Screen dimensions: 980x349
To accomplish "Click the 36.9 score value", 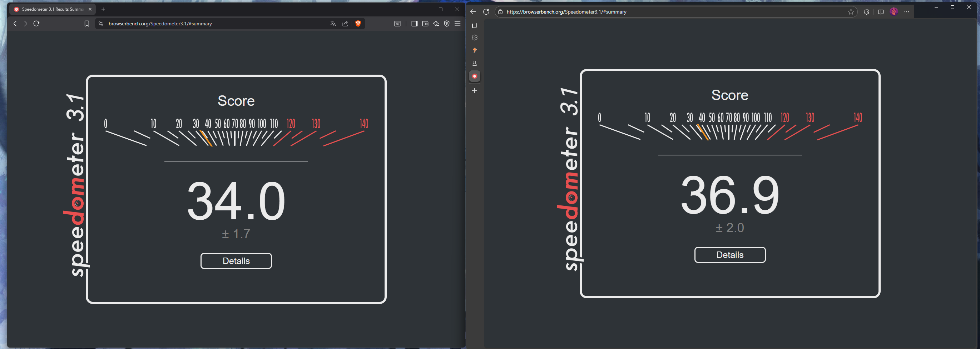I will click(x=730, y=194).
